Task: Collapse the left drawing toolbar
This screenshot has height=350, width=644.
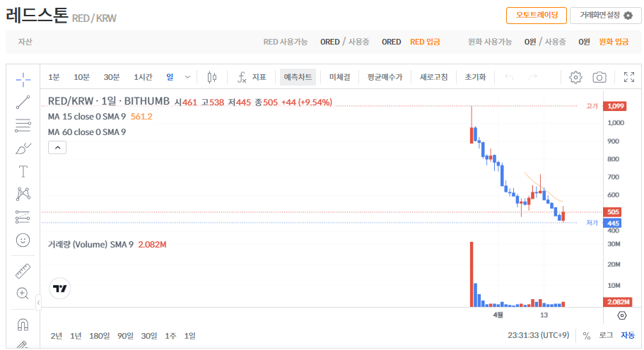Action: point(38,303)
